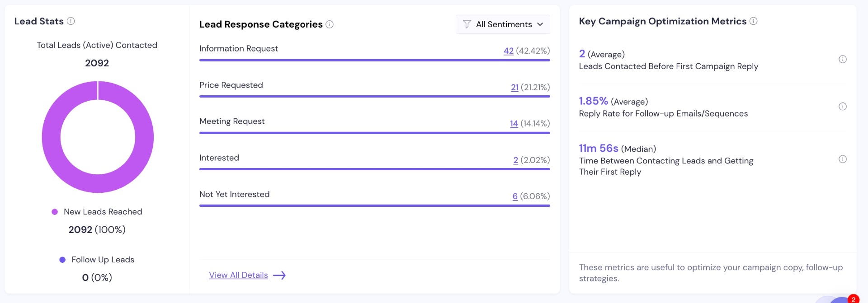
Task: Click the Lead Stats info icon
Action: (x=71, y=21)
